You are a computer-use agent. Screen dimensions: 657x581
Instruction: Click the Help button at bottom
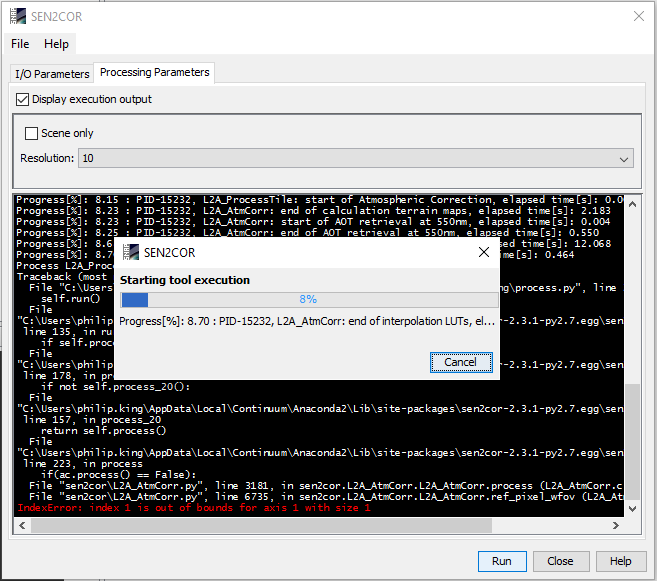pos(621,561)
